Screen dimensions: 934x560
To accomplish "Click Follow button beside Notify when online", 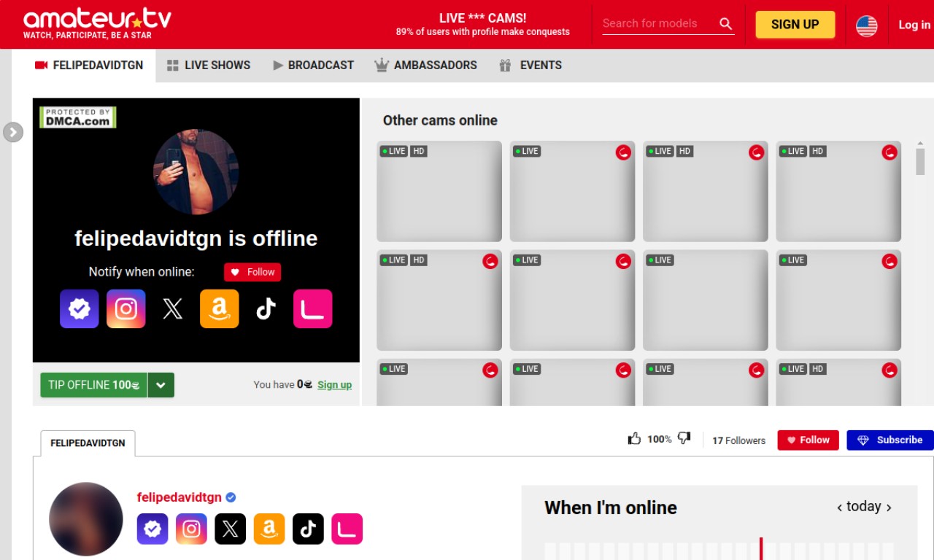I will 252,272.
